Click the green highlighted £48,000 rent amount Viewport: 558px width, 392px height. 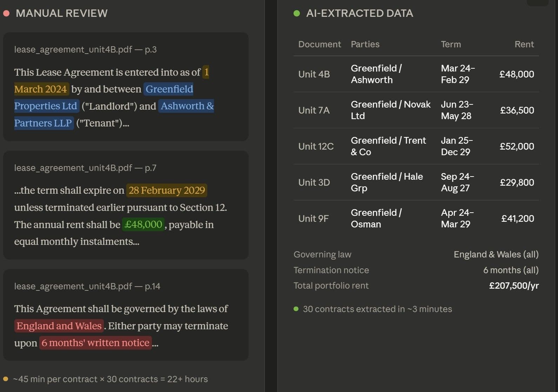(143, 224)
